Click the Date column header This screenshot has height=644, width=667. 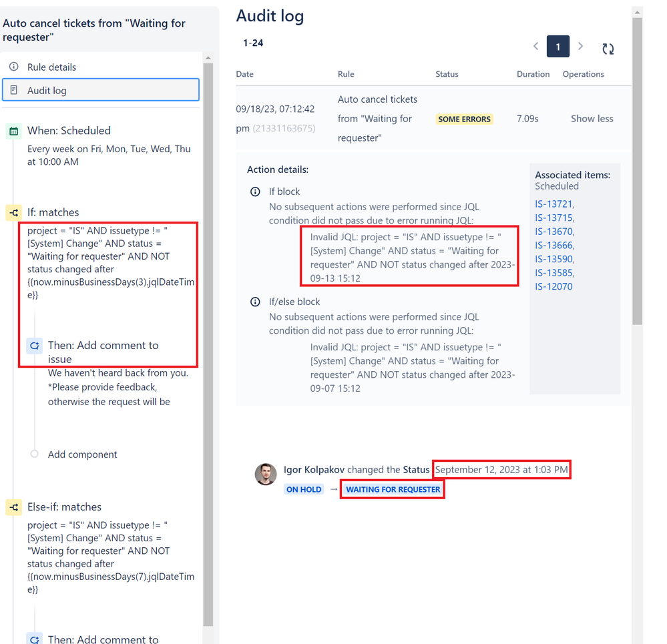(x=244, y=74)
